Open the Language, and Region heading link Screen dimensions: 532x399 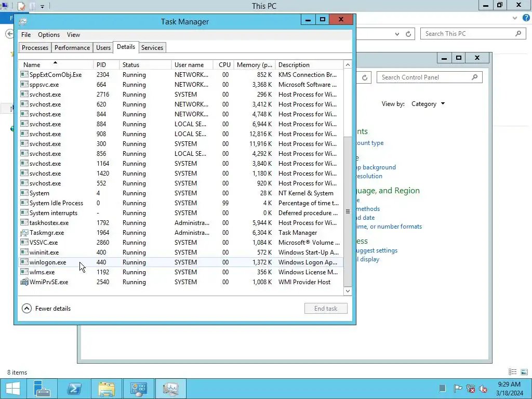(388, 191)
